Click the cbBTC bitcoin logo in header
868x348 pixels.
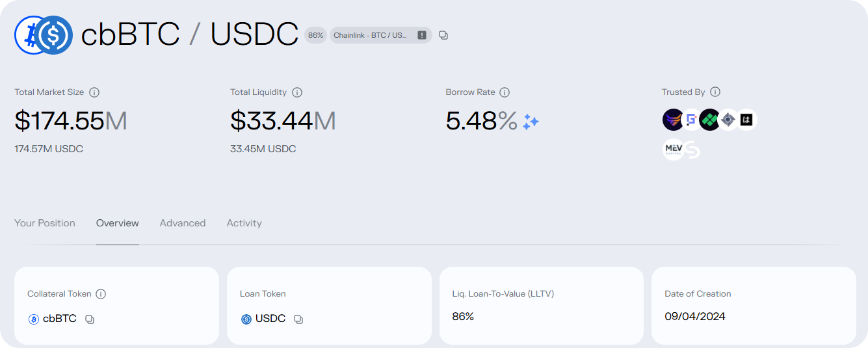26,35
